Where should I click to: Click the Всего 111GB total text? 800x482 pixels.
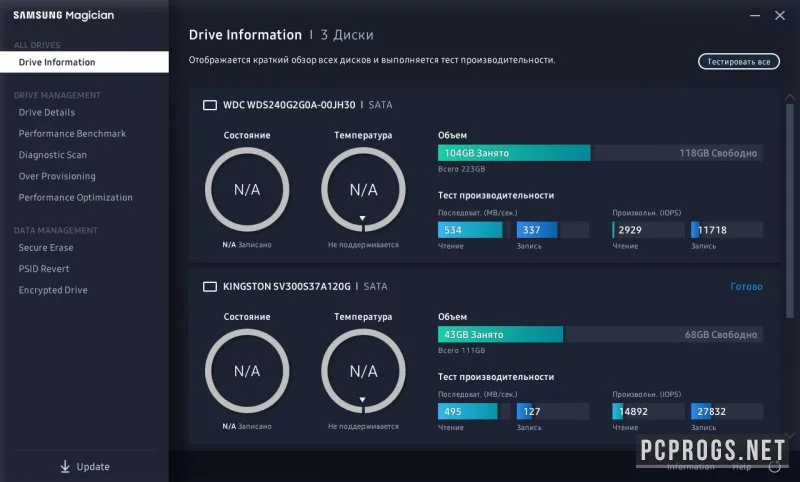461,350
